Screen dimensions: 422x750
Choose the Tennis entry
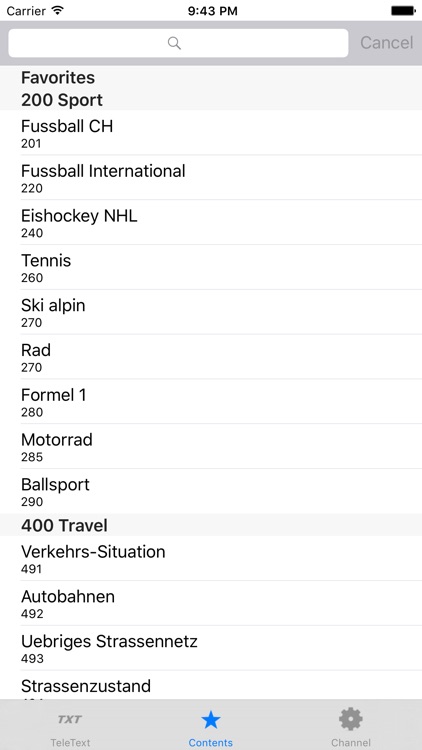click(211, 267)
